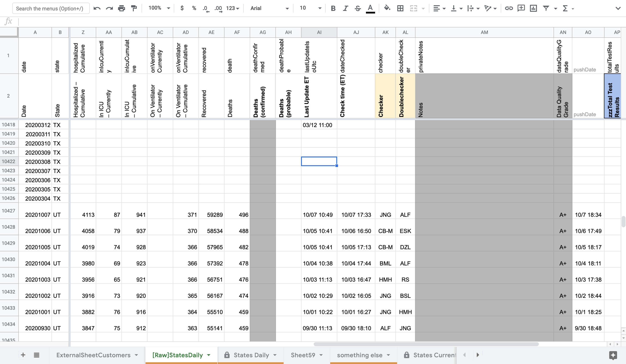Switch to the States Daily tab
This screenshot has width=626, height=364.
click(251, 355)
